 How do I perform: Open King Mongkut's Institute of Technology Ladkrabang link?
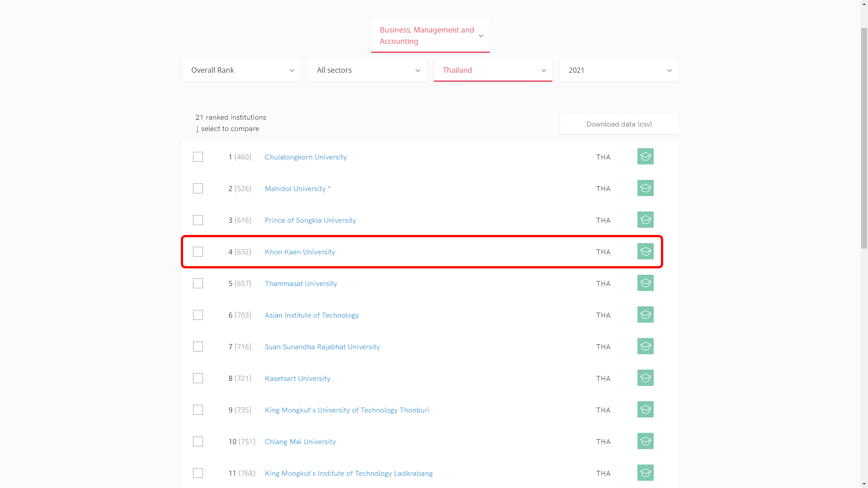(x=349, y=473)
